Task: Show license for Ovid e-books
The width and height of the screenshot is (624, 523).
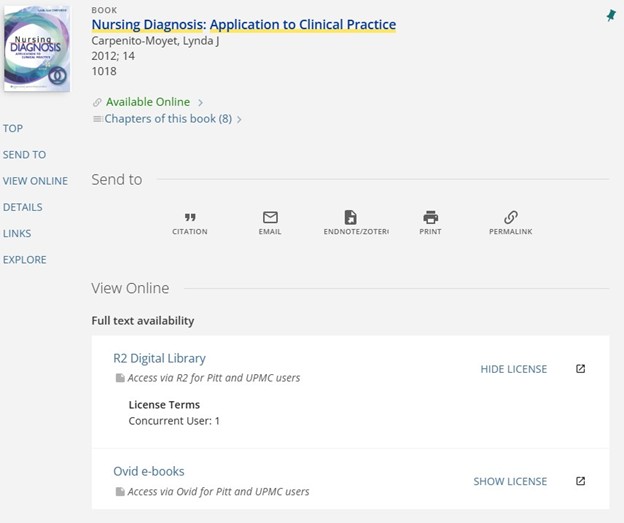Action: (x=510, y=481)
